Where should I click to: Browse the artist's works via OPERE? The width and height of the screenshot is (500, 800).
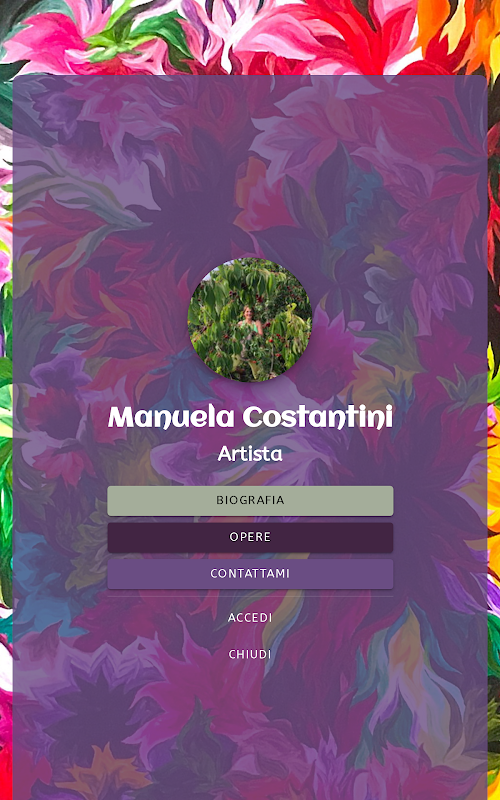pos(250,537)
